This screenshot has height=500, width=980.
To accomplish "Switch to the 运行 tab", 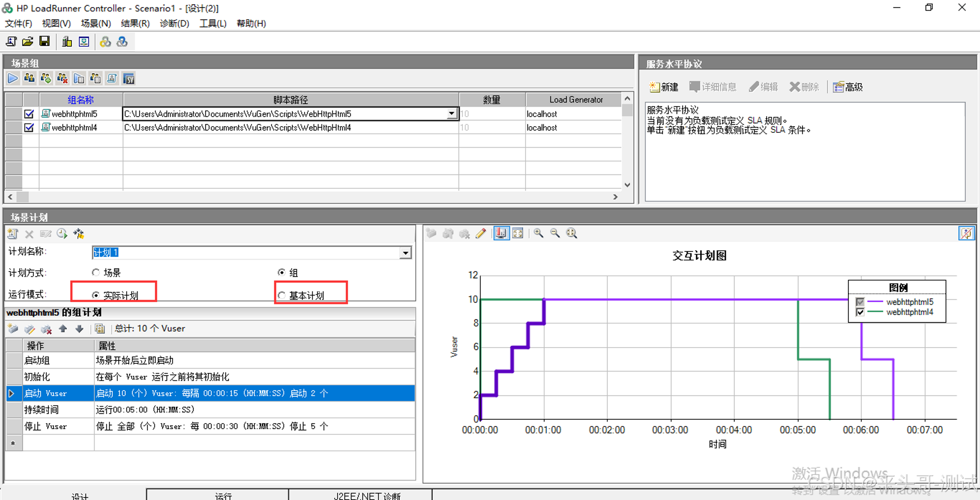I will pyautogui.click(x=218, y=495).
